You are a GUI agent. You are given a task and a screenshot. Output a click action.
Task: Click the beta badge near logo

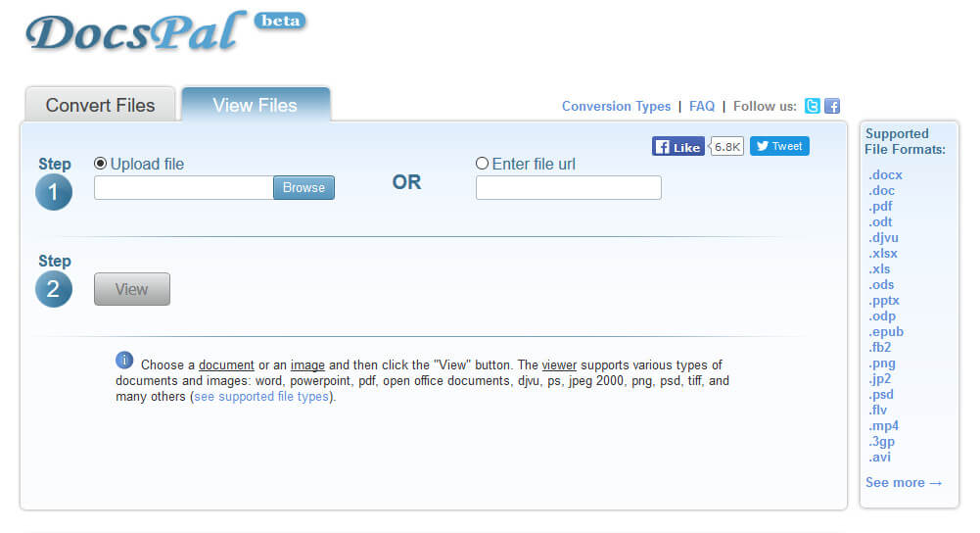pyautogui.click(x=280, y=21)
